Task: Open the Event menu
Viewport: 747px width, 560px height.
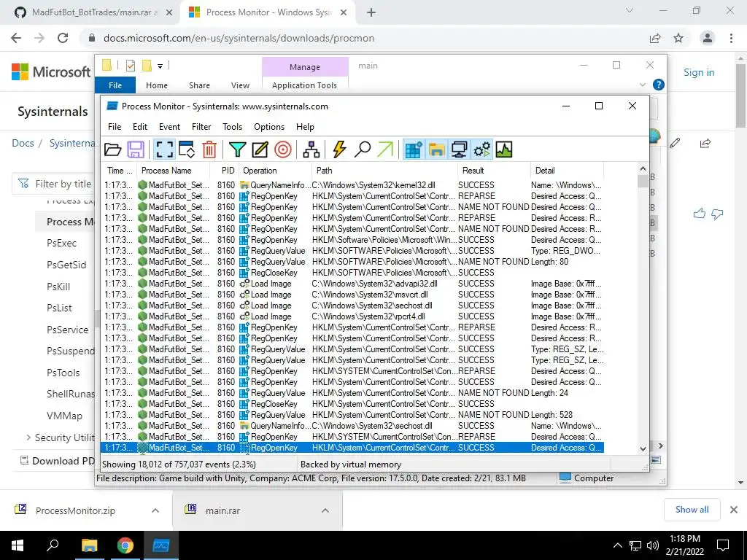Action: point(169,127)
